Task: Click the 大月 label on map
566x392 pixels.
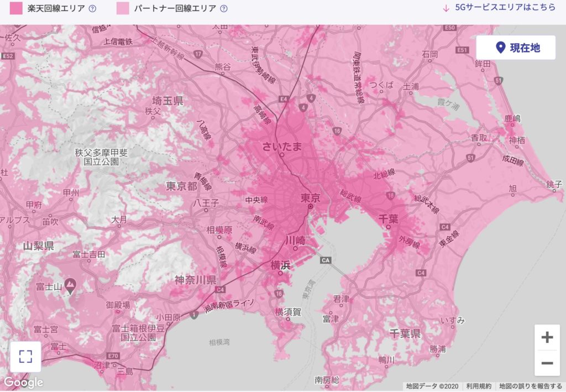Action: tap(119, 219)
